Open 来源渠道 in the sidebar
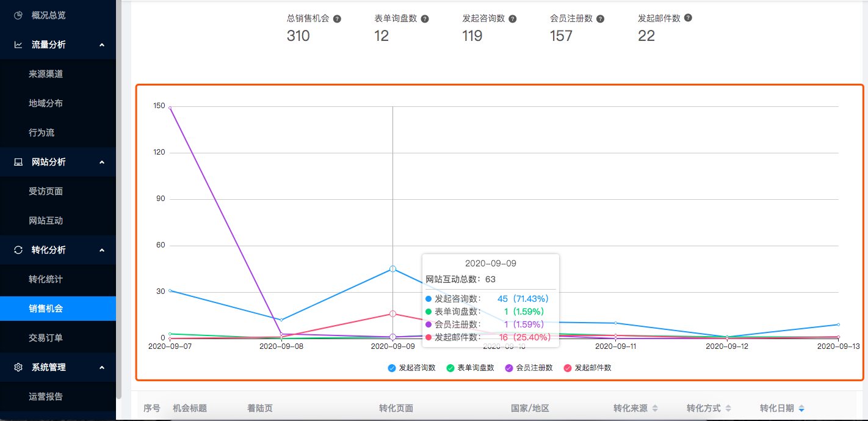The width and height of the screenshot is (868, 421). (46, 74)
